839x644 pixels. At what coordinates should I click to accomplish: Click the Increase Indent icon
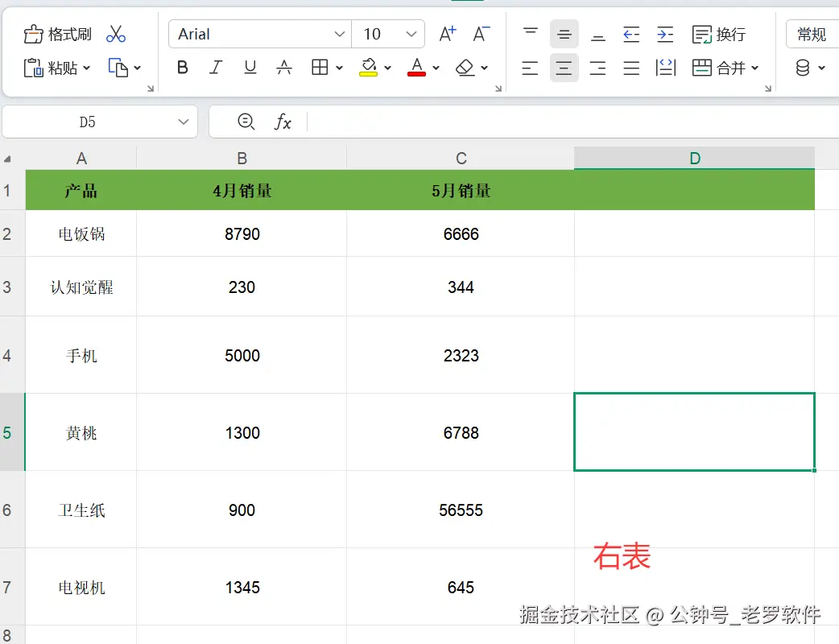coord(666,35)
